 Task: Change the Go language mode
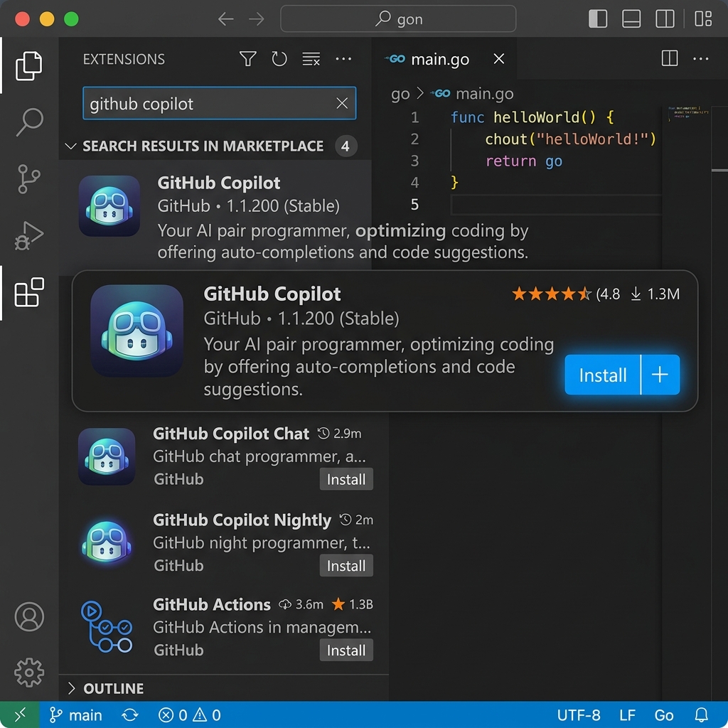tap(664, 715)
